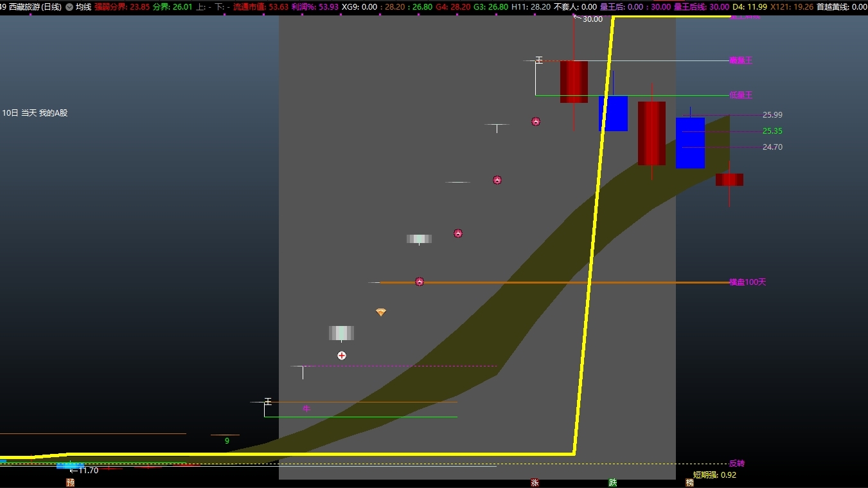
Task: Click the 预 marker on the bottom axis
Action: click(70, 482)
